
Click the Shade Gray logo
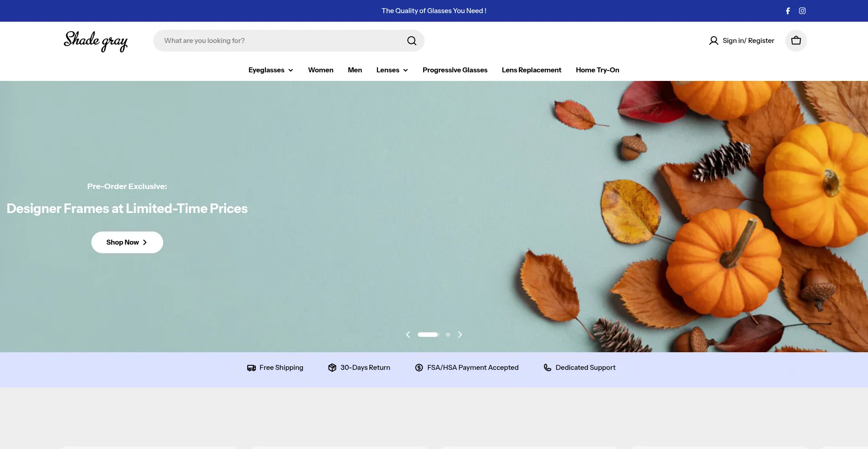pyautogui.click(x=95, y=41)
